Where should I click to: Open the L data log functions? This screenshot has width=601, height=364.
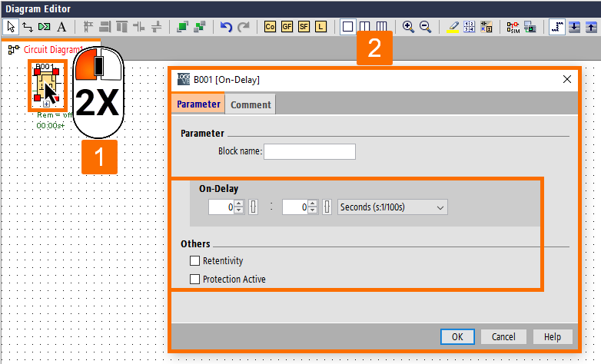coord(320,27)
